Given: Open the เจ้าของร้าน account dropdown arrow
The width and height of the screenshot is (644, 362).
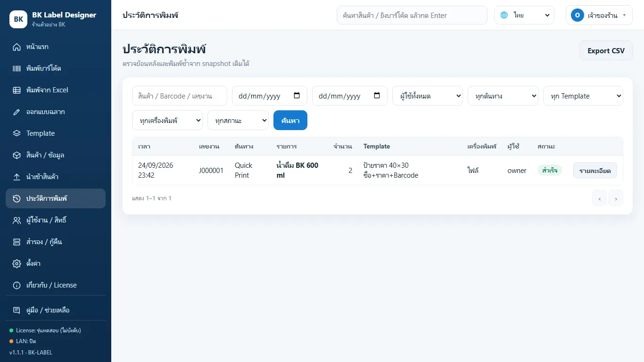Looking at the screenshot, I should [x=624, y=15].
